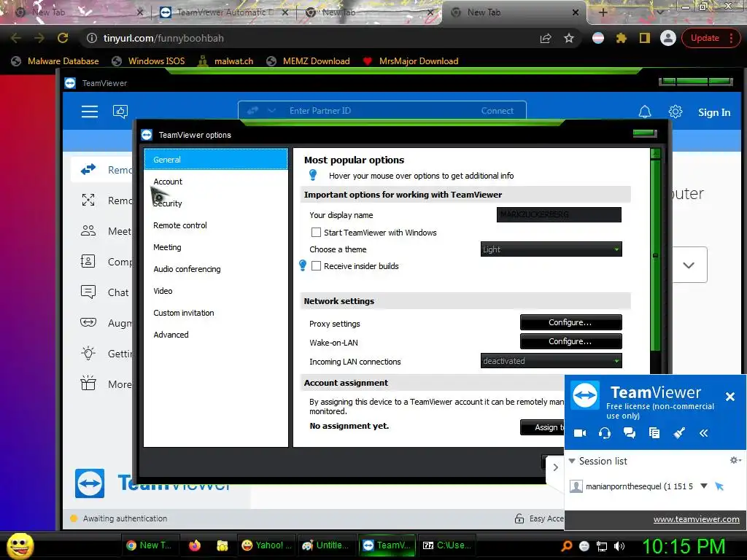Select Remote control options category
This screenshot has height=560, width=747.
click(x=216, y=225)
